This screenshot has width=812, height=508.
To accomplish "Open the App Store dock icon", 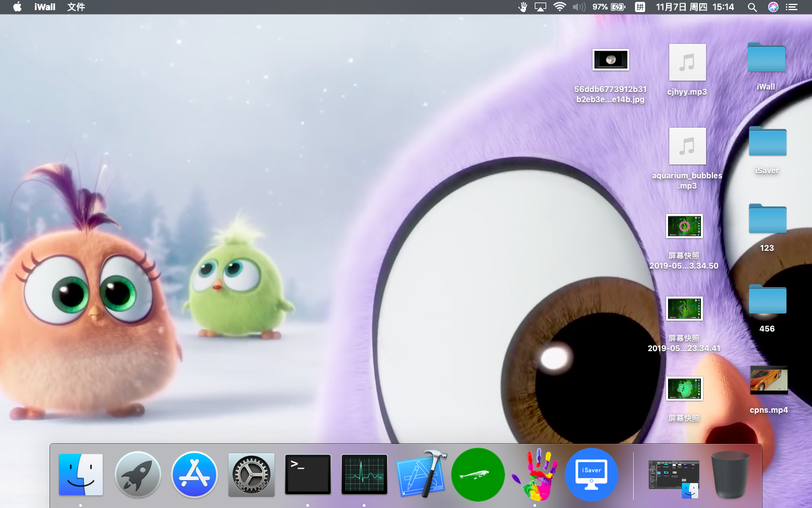I will point(194,474).
